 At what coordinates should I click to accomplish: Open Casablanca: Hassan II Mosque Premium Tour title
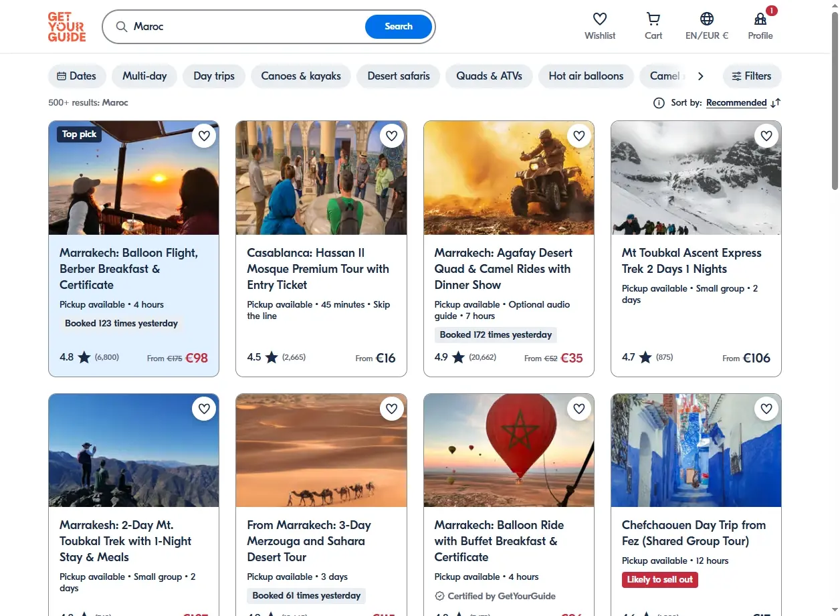click(x=318, y=269)
